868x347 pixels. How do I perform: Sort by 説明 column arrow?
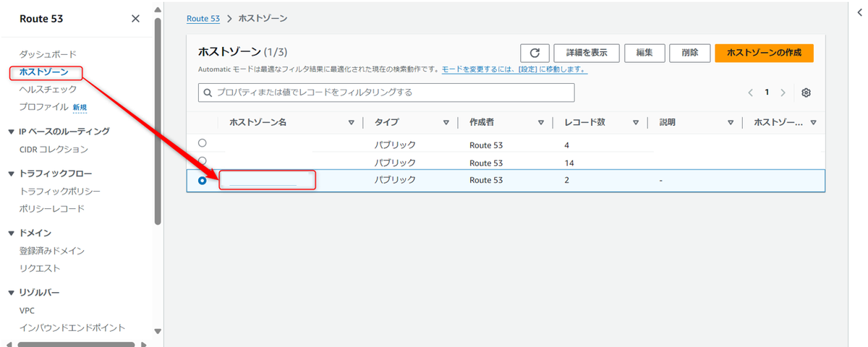pos(731,123)
